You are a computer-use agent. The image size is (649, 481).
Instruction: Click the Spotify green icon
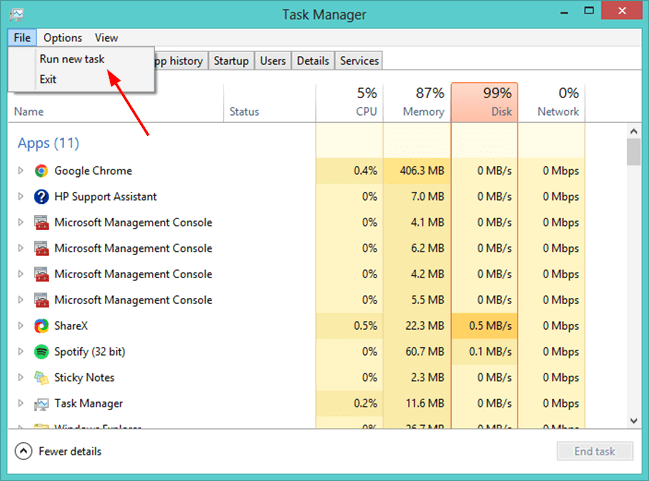pyautogui.click(x=41, y=351)
